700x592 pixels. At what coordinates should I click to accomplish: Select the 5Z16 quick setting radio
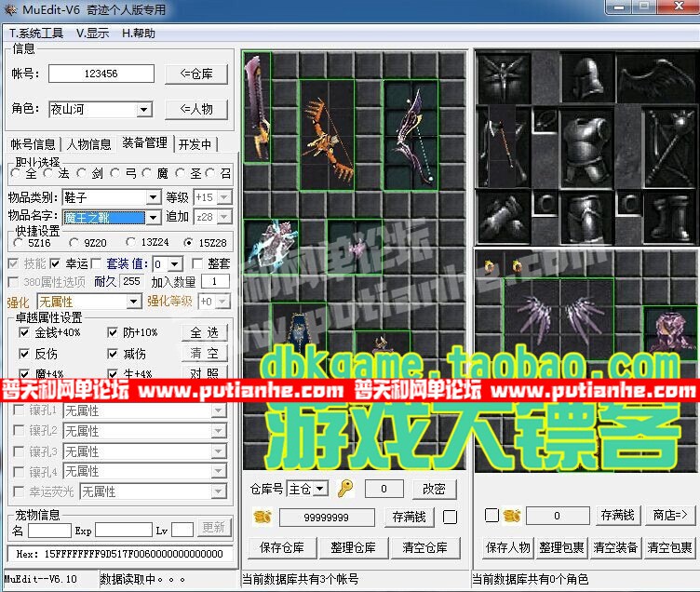[x=18, y=242]
